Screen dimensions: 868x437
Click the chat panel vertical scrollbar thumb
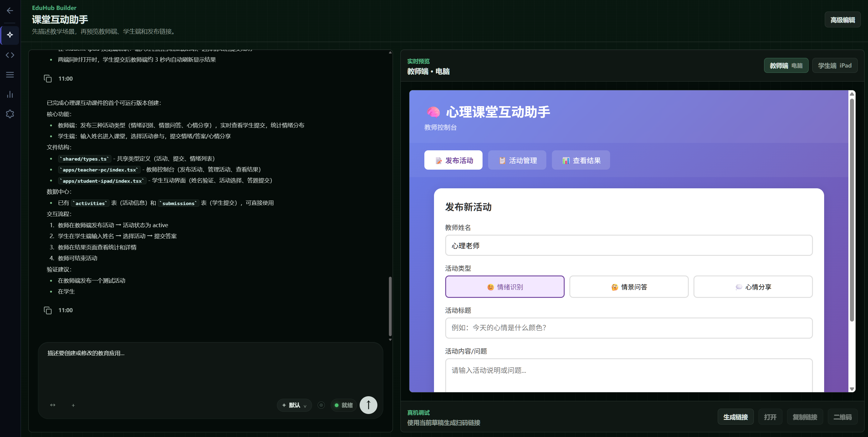coord(390,306)
